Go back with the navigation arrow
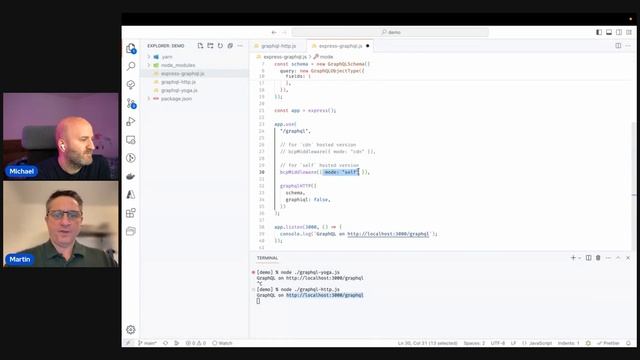 (274, 32)
